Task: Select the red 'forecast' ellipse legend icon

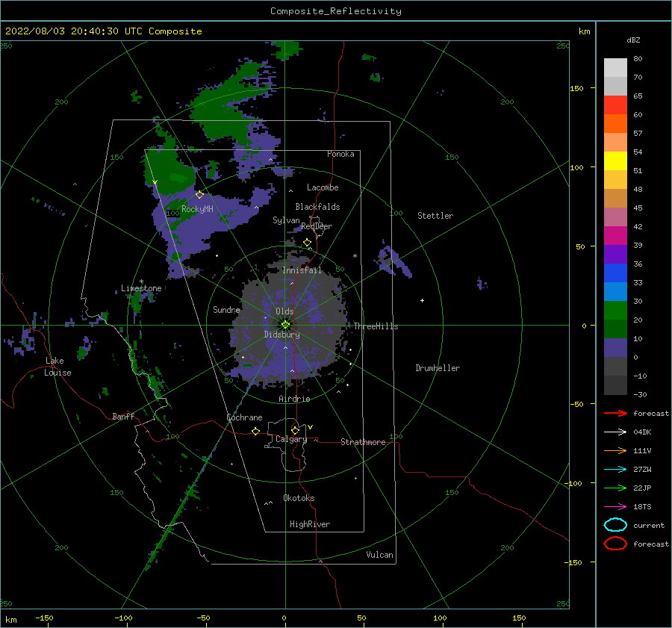Action: point(615,544)
